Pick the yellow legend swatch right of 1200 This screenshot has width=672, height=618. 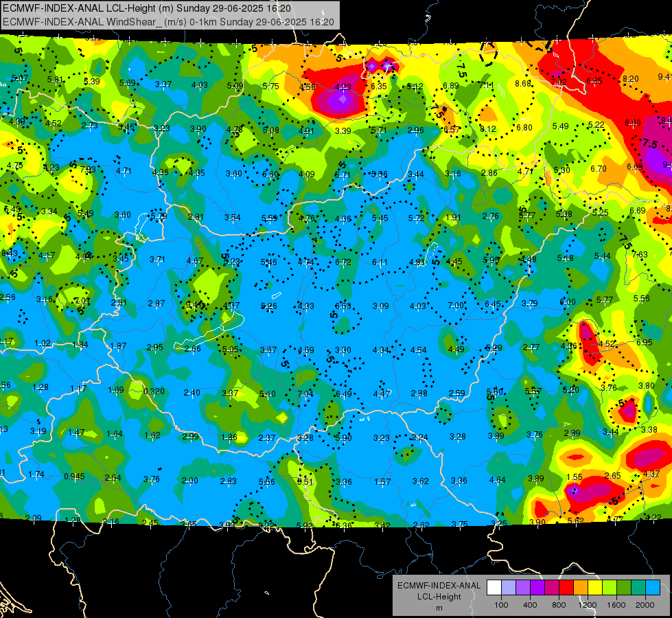595,588
